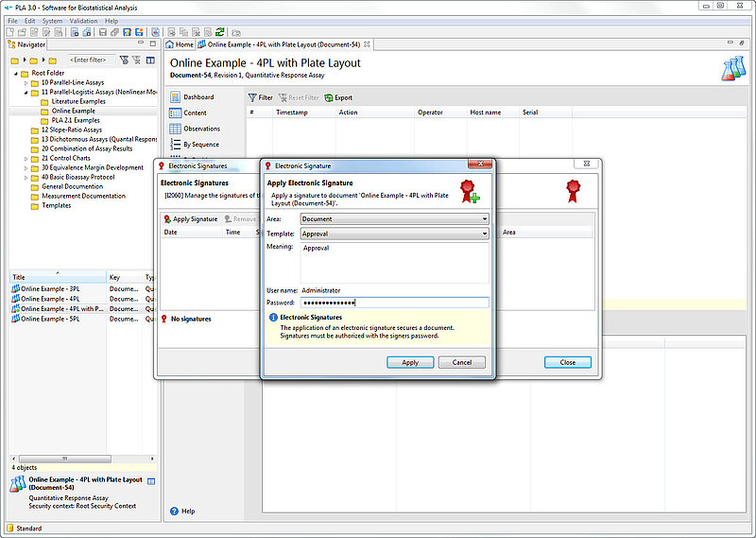The height and width of the screenshot is (538, 756).
Task: Click the flask logo in document header
Action: tap(733, 68)
